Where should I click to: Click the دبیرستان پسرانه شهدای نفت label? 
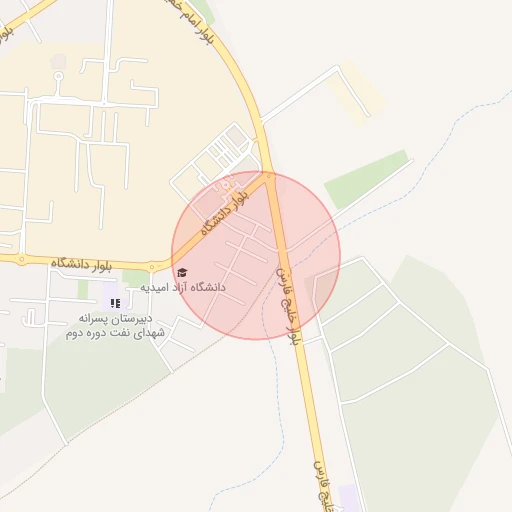tap(115, 326)
